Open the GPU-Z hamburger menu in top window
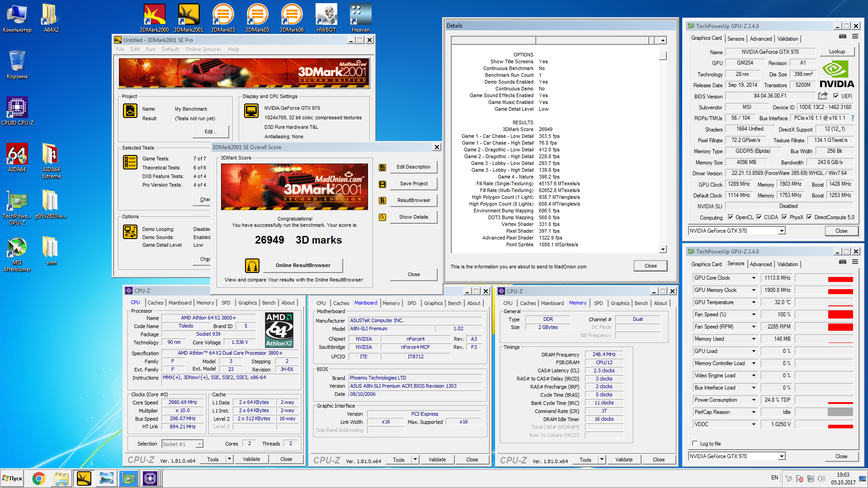868x488 pixels. pos(855,36)
